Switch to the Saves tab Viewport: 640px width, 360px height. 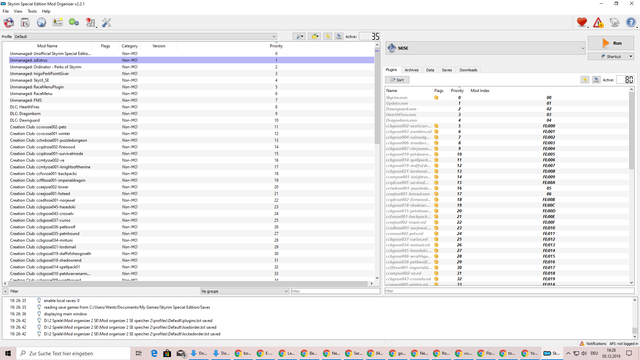447,70
